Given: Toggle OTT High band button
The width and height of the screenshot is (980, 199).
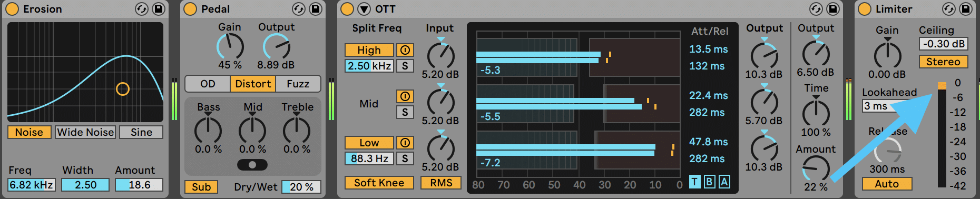Looking at the screenshot, I should pos(369,50).
